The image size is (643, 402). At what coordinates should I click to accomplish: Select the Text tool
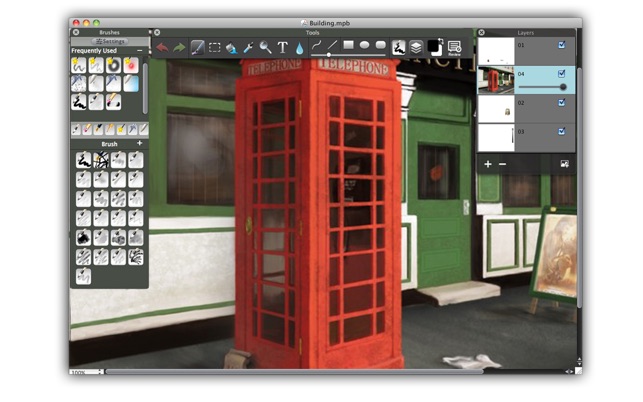[x=283, y=48]
